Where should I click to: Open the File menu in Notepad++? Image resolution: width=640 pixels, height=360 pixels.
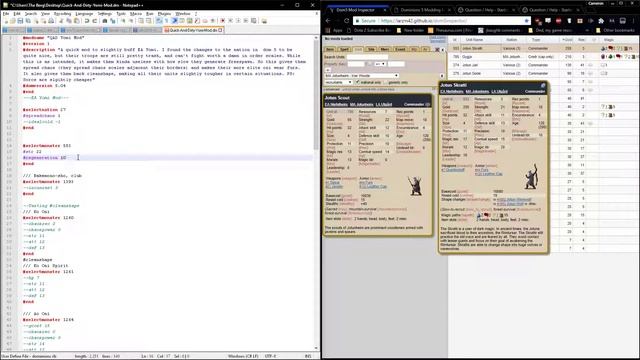[x=6, y=13]
